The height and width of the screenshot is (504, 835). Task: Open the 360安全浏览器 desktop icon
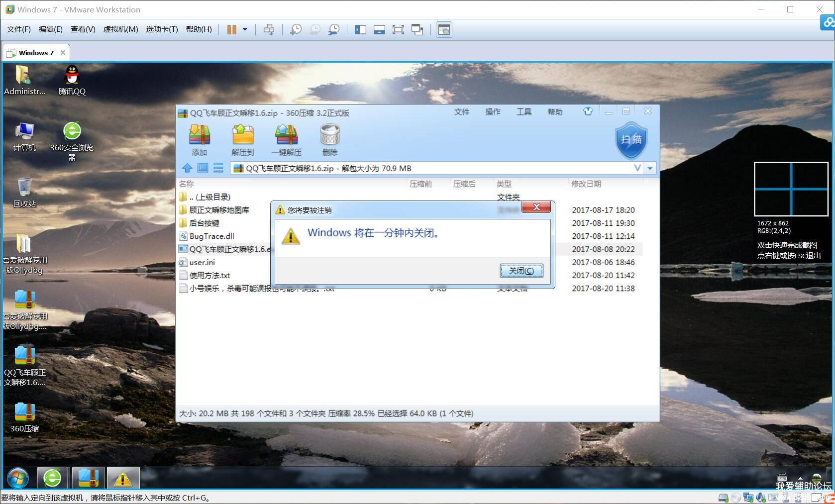pos(72,141)
